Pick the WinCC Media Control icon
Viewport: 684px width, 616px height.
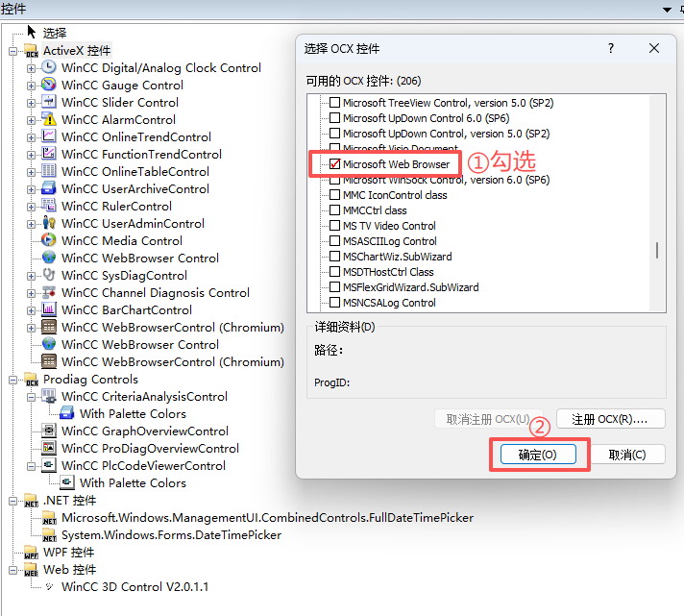pos(48,240)
